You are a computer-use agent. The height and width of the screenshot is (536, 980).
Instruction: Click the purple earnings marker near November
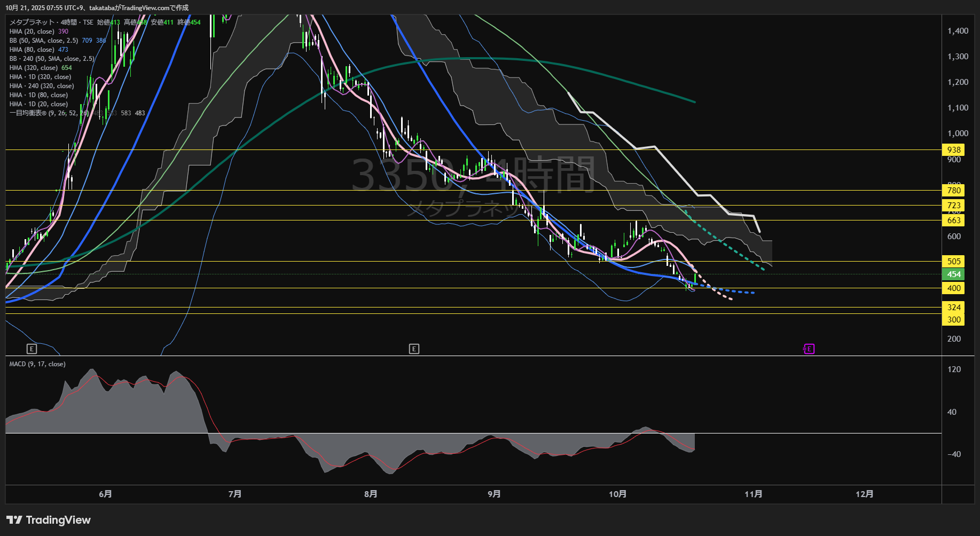point(809,349)
